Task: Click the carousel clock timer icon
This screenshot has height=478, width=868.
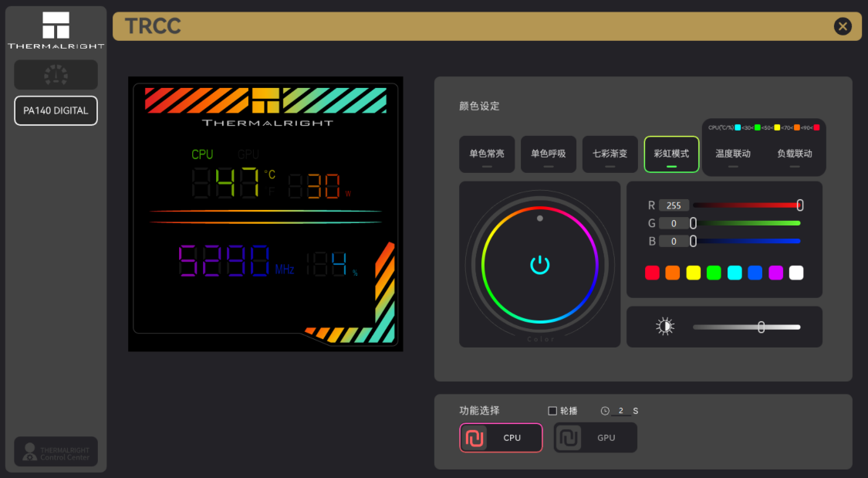Action: coord(605,411)
